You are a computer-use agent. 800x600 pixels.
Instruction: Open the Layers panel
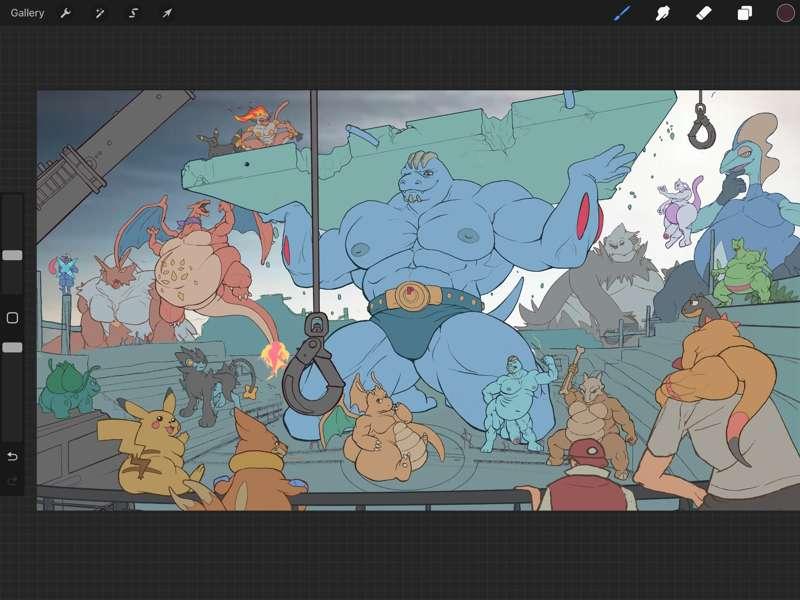click(744, 13)
